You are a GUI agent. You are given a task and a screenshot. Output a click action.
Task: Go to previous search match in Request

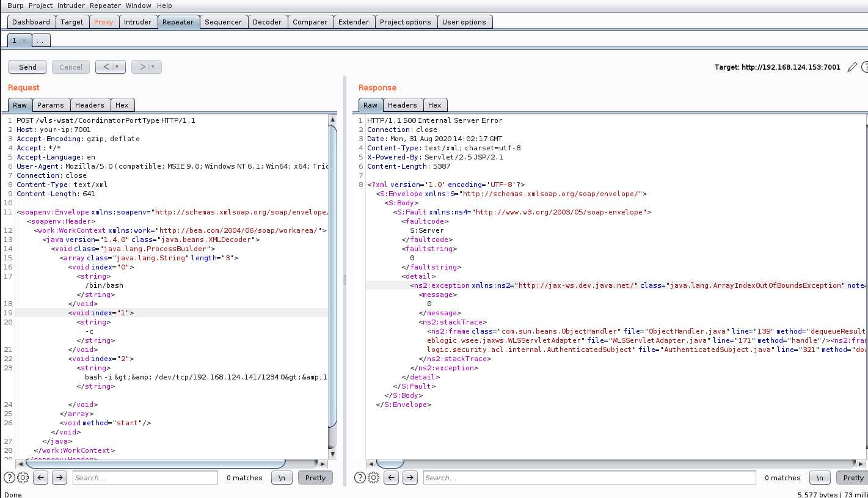[41, 478]
